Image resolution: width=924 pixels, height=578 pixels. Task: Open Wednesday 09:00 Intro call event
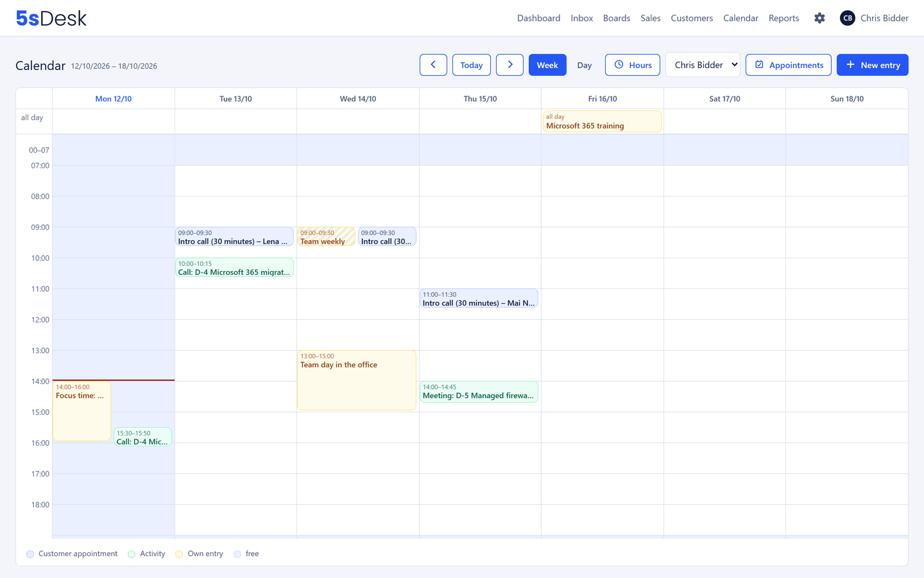(x=387, y=237)
